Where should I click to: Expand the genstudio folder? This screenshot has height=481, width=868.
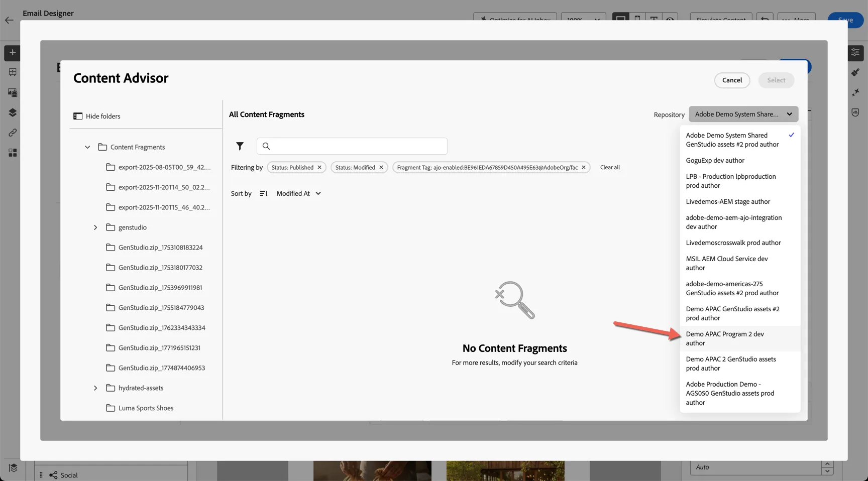pos(95,227)
